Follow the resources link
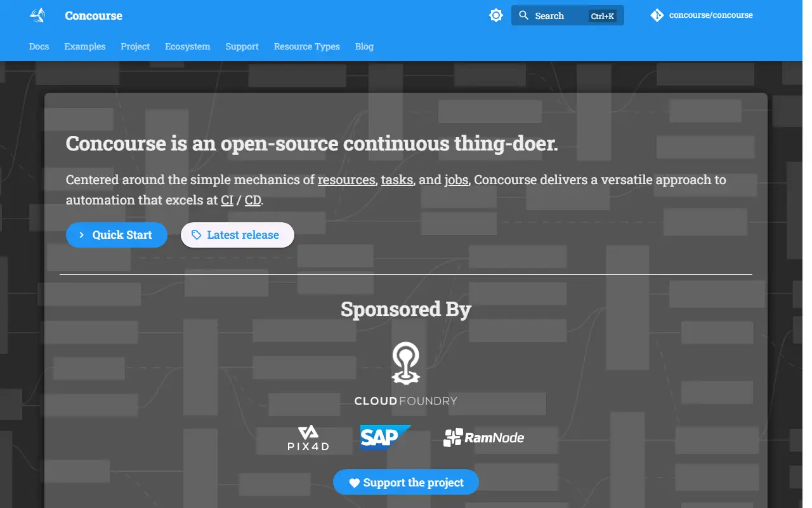 (x=346, y=180)
